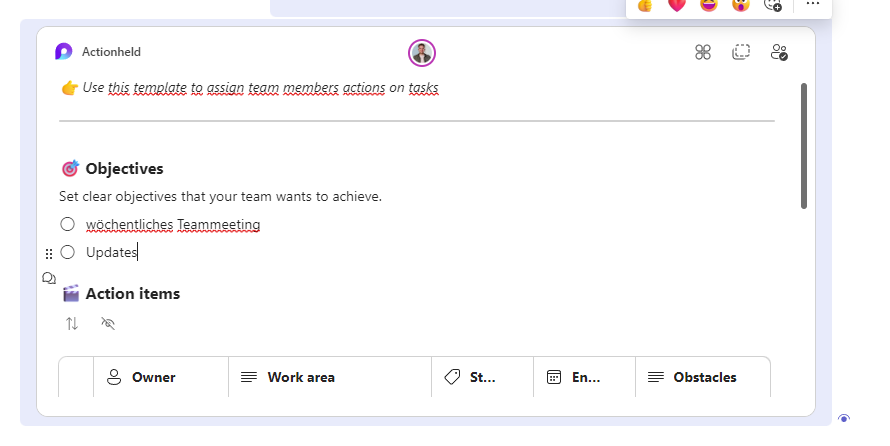The height and width of the screenshot is (446, 890).
Task: Place cursor in the Updates text
Action: click(x=111, y=253)
